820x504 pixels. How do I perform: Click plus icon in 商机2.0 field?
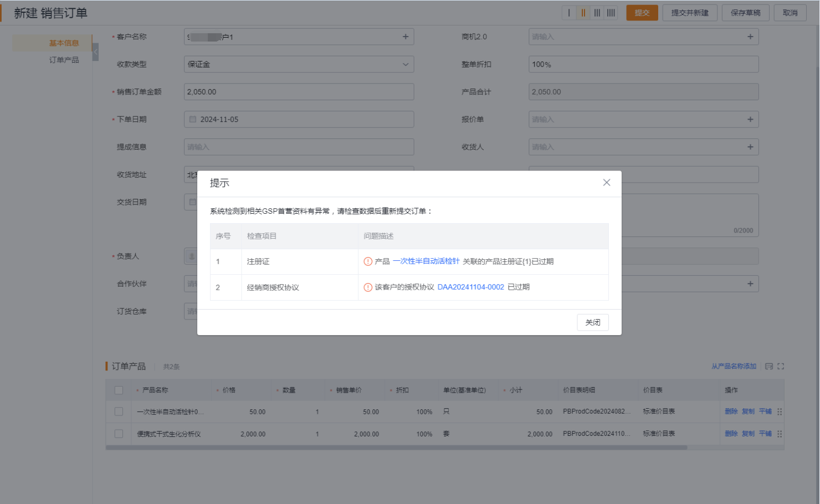point(750,37)
